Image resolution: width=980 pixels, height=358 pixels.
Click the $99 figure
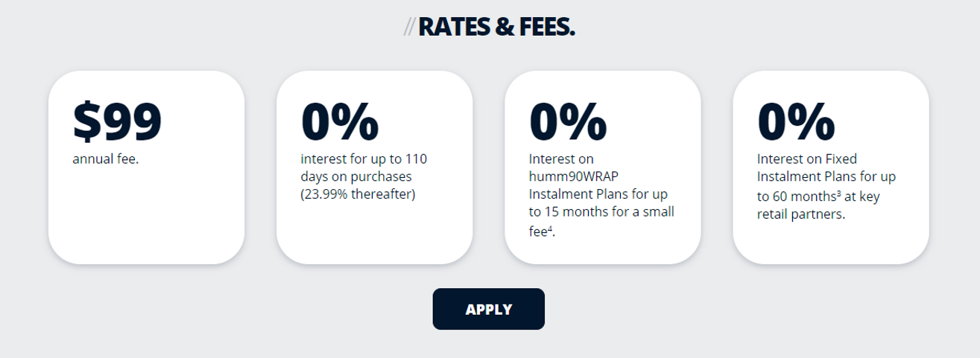[x=117, y=121]
